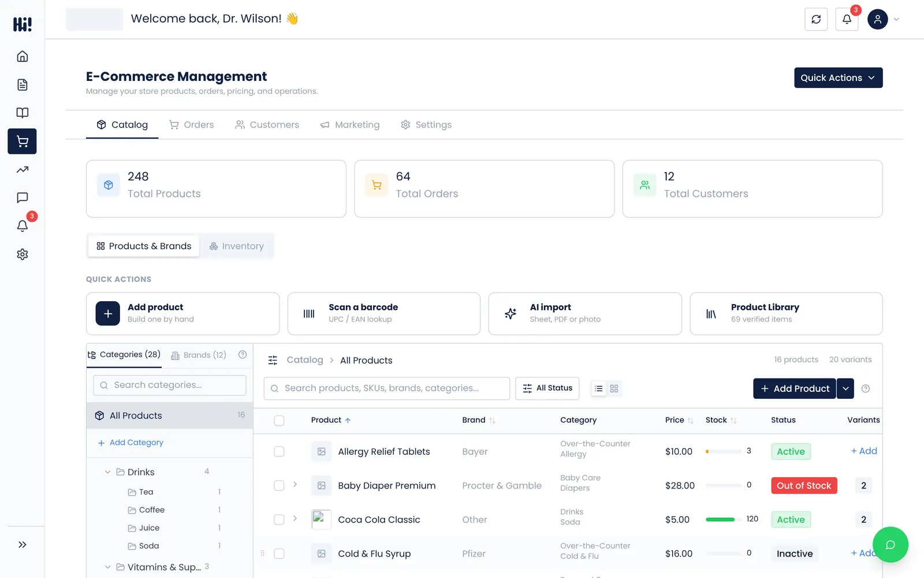Open the sidebar settings gear icon
The image size is (924, 578).
22,254
